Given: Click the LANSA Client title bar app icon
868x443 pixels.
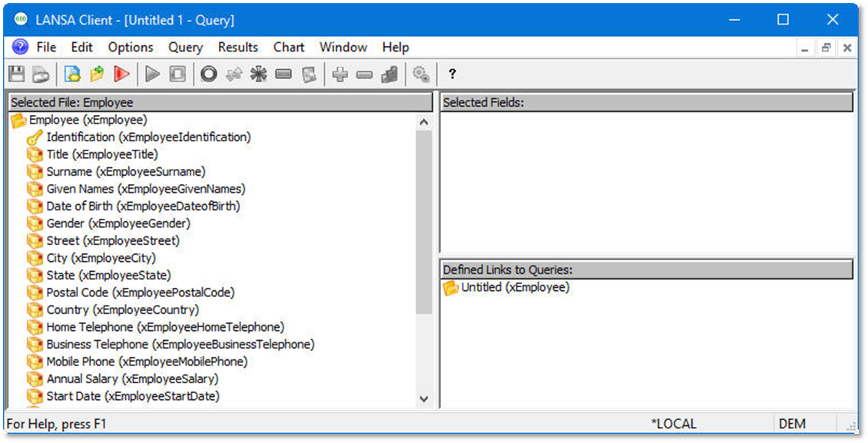Looking at the screenshot, I should click(21, 19).
